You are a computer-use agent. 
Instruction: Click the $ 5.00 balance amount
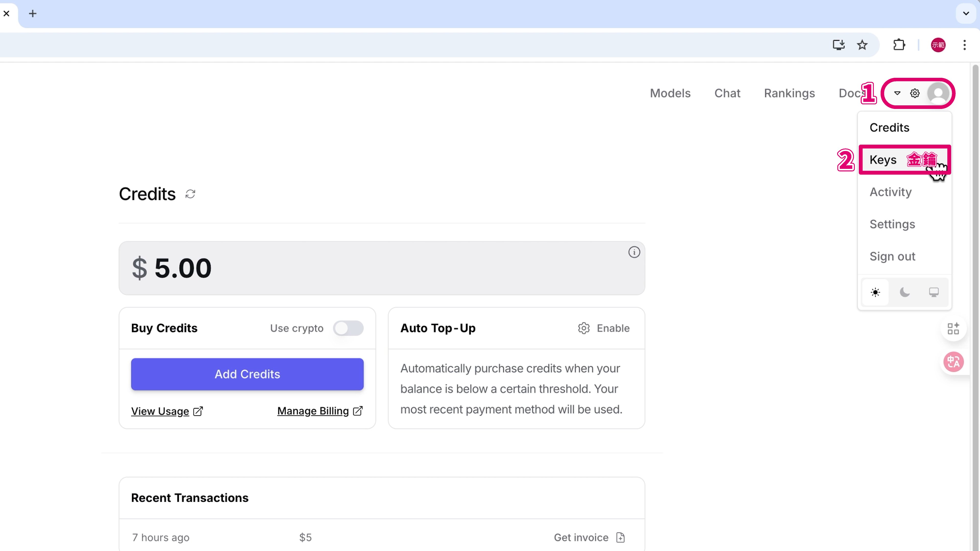171,268
